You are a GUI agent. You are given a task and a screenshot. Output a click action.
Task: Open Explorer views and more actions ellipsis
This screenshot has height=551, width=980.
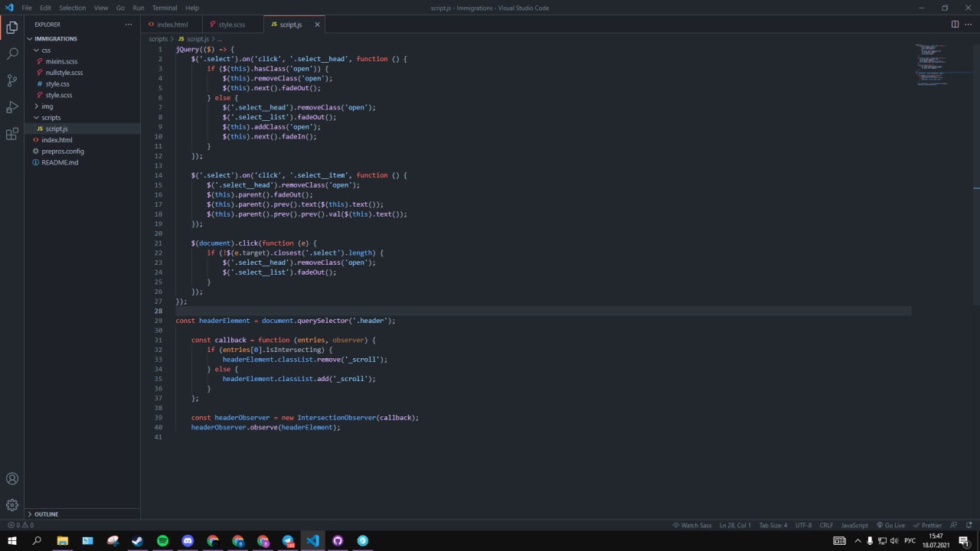pyautogui.click(x=128, y=24)
